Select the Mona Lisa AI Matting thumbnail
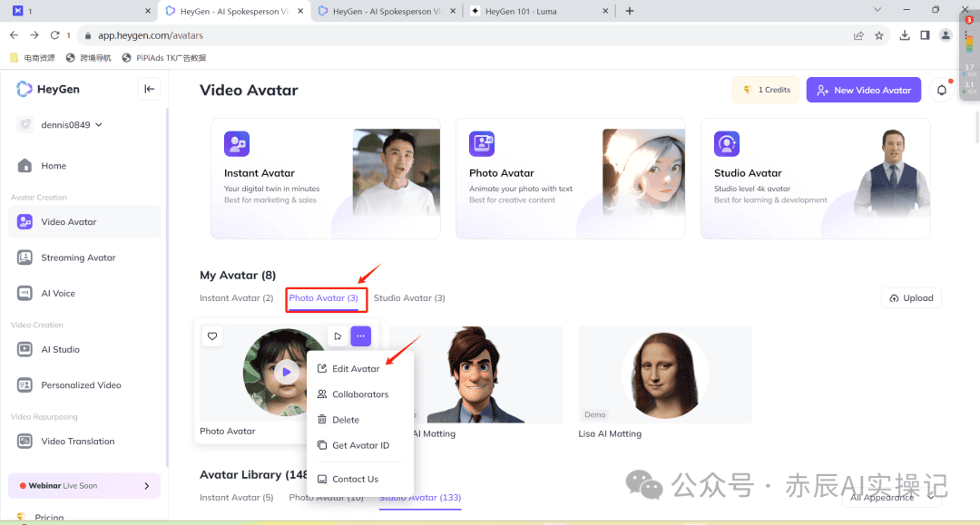Image resolution: width=980 pixels, height=525 pixels. pyautogui.click(x=664, y=374)
